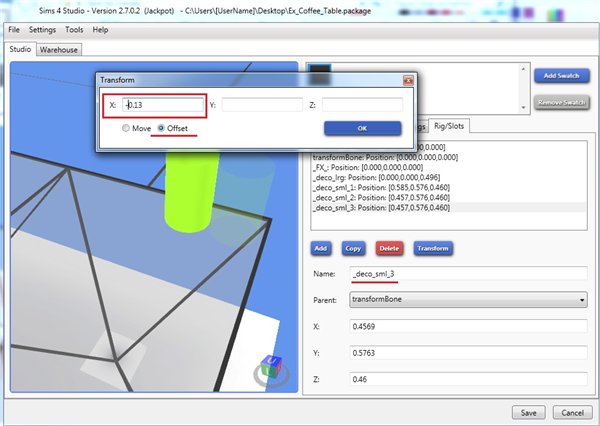Screen dimensions: 600x426
Task: Switch to the Rig/Slots tab
Action: (x=450, y=125)
